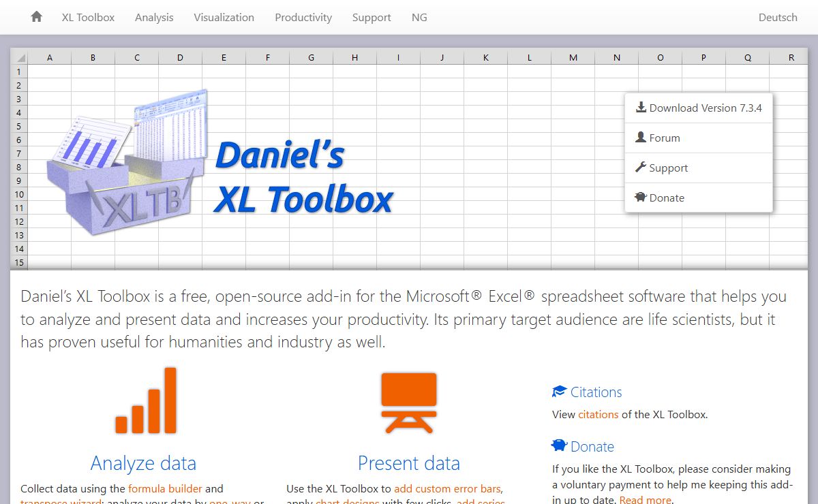Click the graduation cap Citations icon

560,392
